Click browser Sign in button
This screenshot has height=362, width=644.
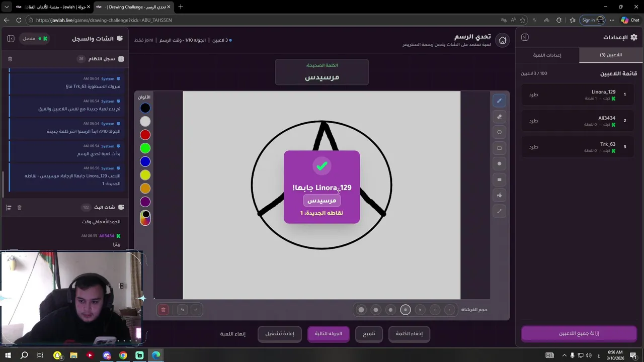click(593, 20)
